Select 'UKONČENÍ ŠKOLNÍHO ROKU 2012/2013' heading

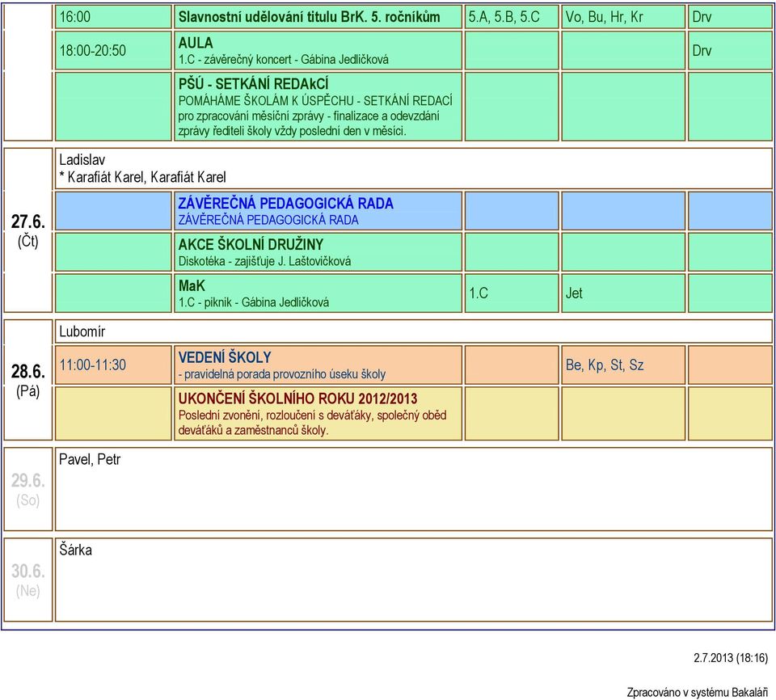297,398
